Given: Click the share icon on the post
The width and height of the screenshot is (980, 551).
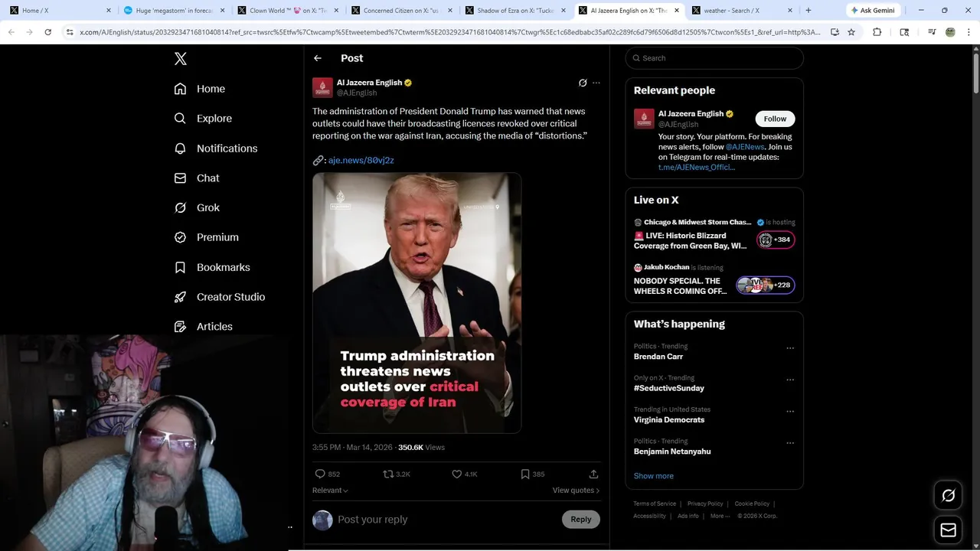Looking at the screenshot, I should 593,474.
